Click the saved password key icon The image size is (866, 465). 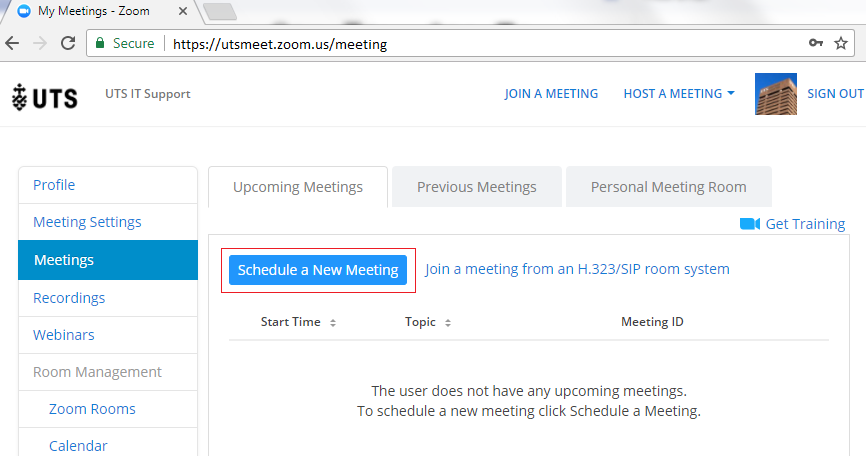pyautogui.click(x=816, y=44)
